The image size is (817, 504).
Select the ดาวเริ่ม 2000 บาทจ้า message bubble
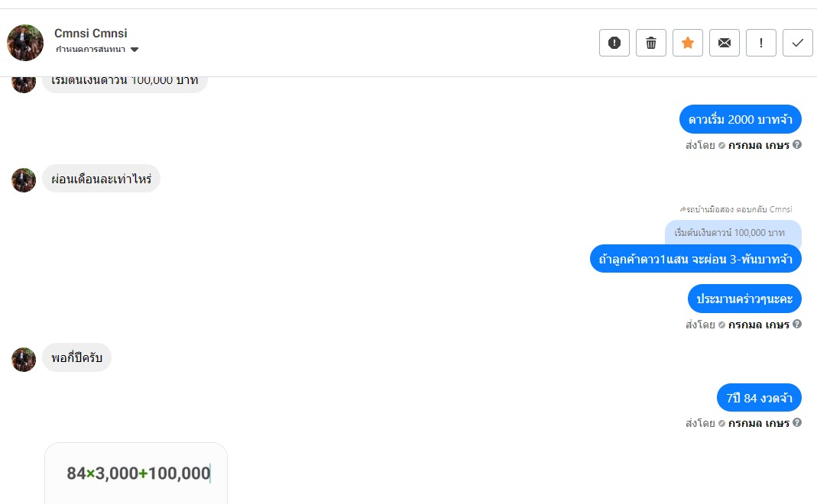tap(740, 119)
